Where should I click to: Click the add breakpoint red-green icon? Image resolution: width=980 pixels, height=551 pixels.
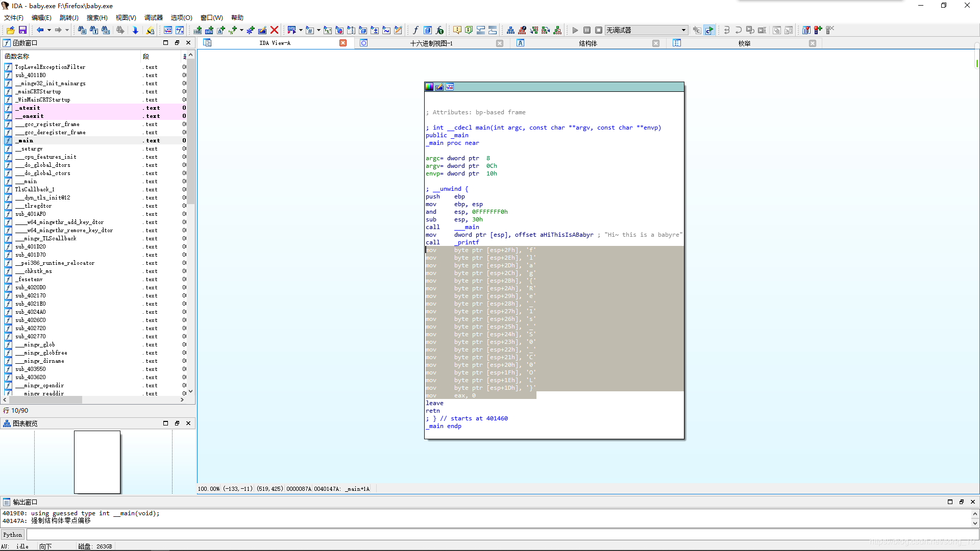[x=818, y=30]
